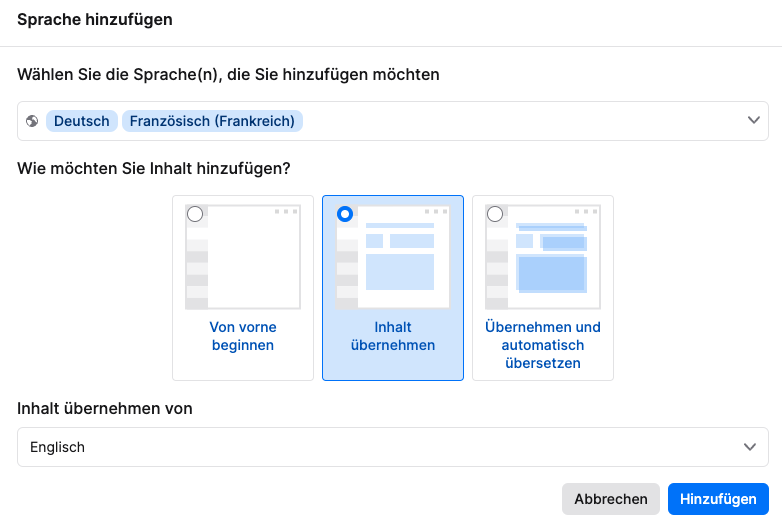
Task: Click the 'Sprache hinzufügen' dialog title
Action: (x=95, y=20)
